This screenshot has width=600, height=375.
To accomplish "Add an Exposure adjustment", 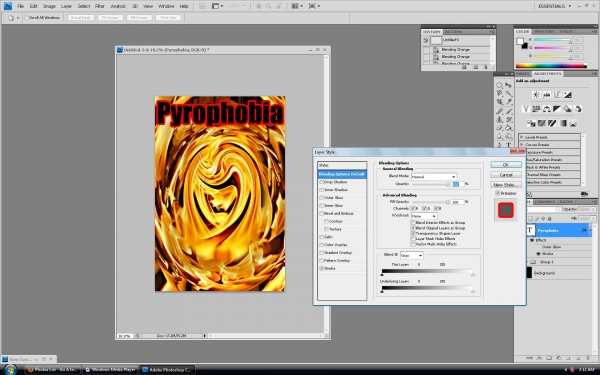I will tap(567, 95).
